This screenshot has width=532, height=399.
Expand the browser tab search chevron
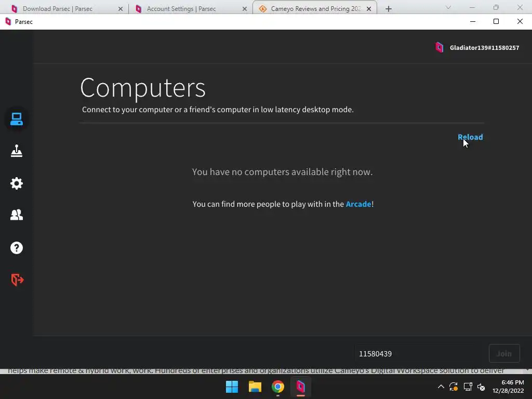point(448,7)
